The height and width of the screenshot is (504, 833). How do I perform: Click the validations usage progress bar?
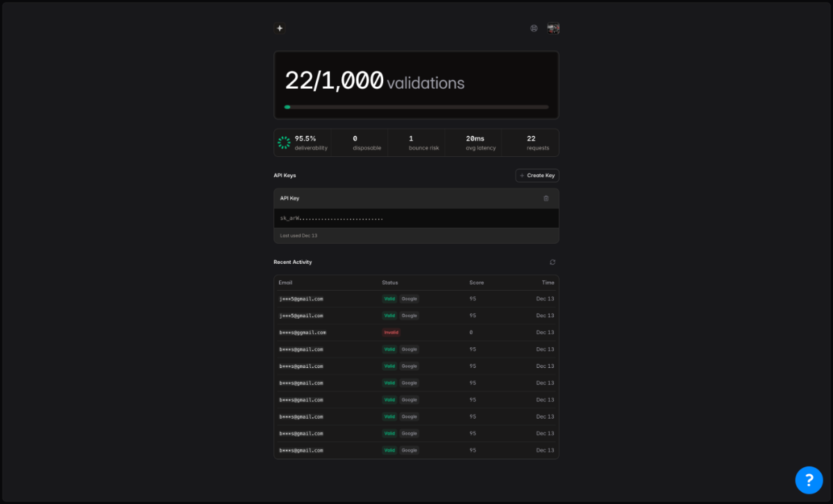pyautogui.click(x=416, y=107)
